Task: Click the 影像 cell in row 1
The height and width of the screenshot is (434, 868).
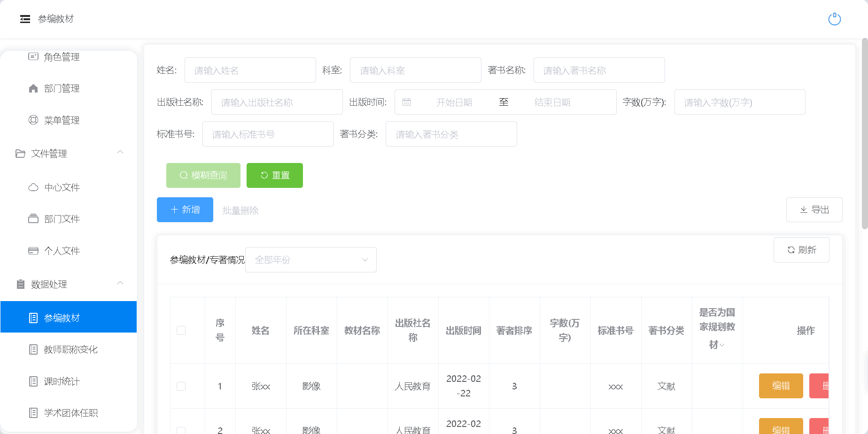Action: tap(311, 386)
